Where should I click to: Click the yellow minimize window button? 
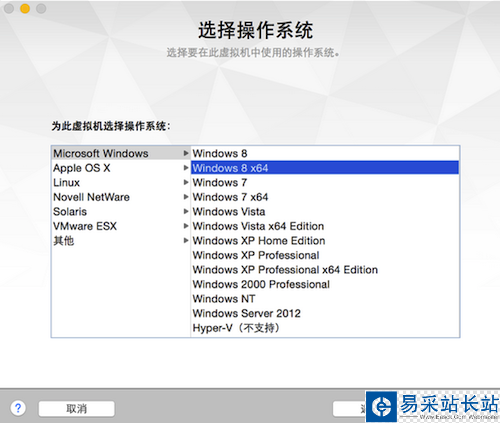(25, 8)
